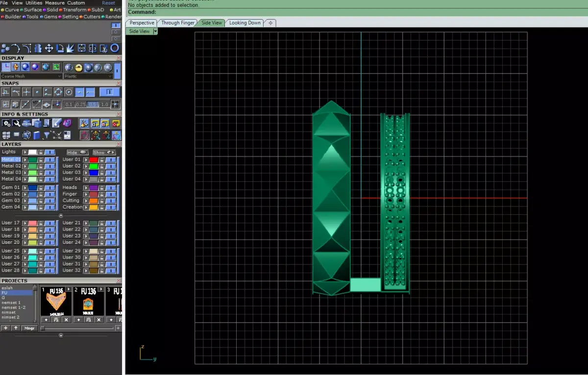Choose the gold material sphere icon
Screen dimensions: 588x375
(x=78, y=68)
